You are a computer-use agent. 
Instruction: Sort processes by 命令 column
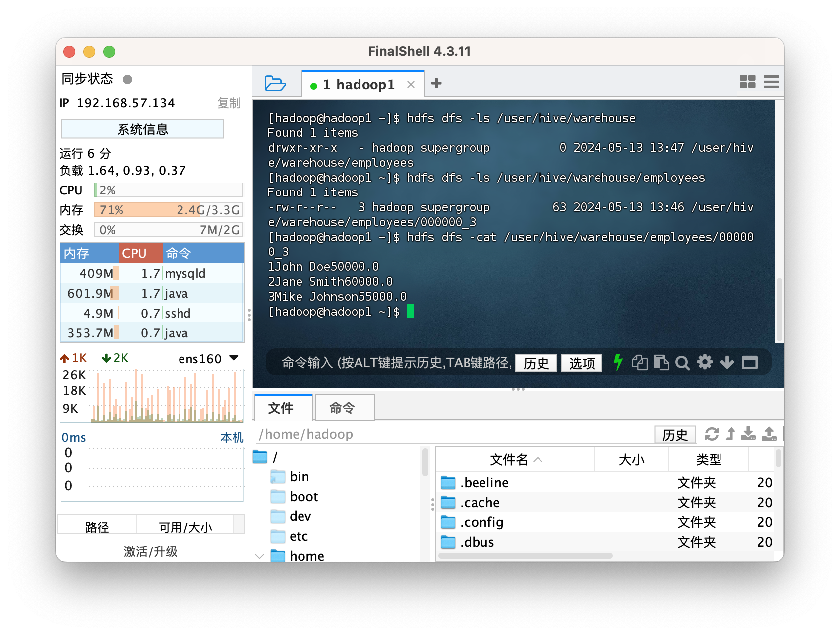(x=203, y=253)
